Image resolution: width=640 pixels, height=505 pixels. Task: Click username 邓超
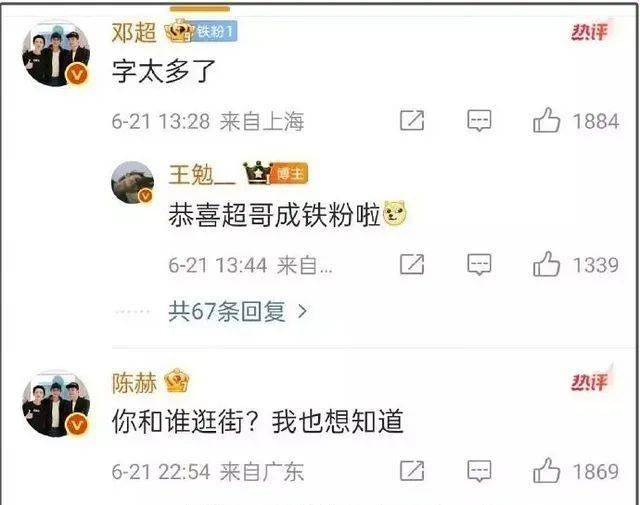(x=134, y=32)
